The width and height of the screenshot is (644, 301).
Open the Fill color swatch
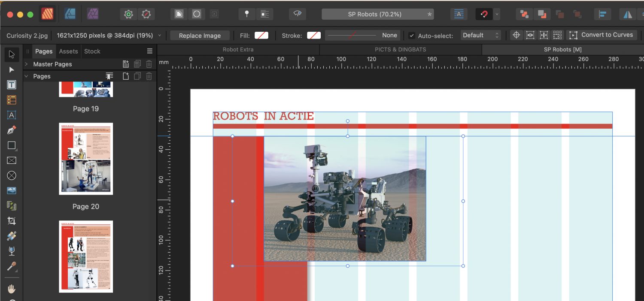pyautogui.click(x=261, y=35)
